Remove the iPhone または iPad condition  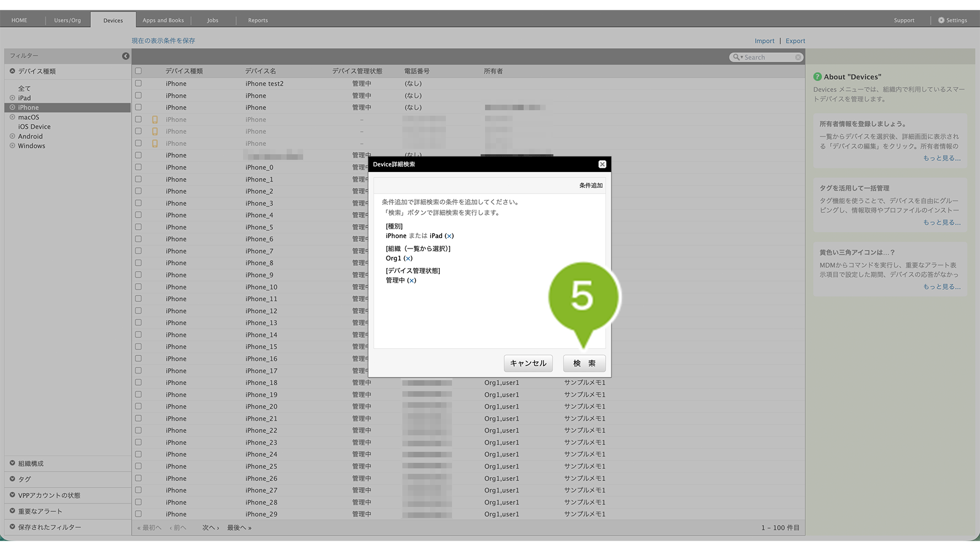pyautogui.click(x=449, y=236)
